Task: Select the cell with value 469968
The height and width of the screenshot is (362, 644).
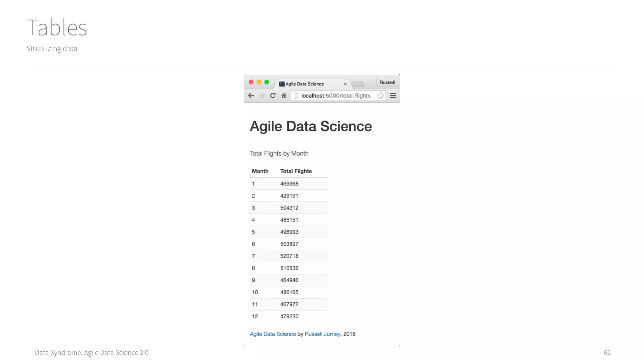Action: click(x=289, y=184)
